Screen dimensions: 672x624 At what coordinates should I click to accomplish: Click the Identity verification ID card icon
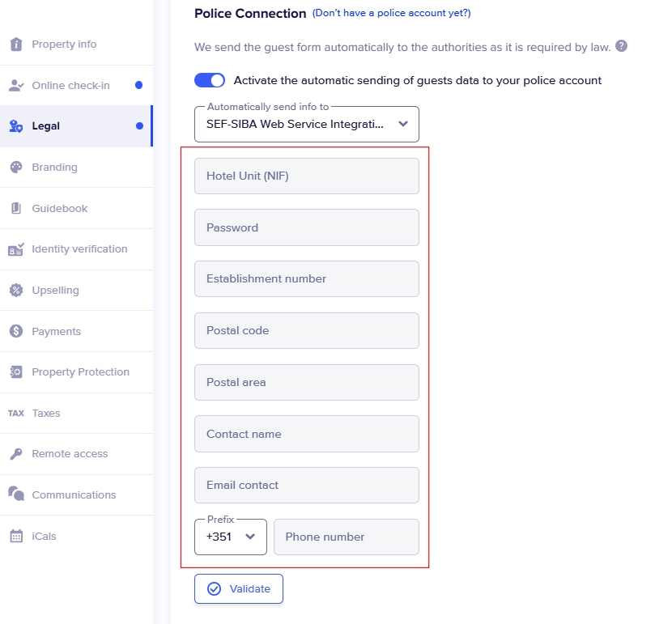[x=16, y=249]
